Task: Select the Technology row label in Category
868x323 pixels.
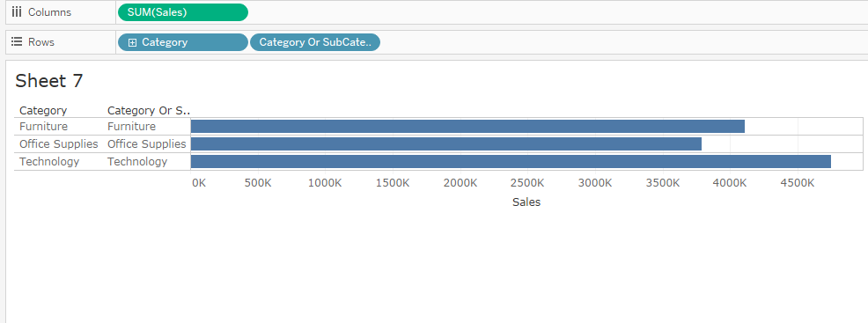Action: click(49, 162)
